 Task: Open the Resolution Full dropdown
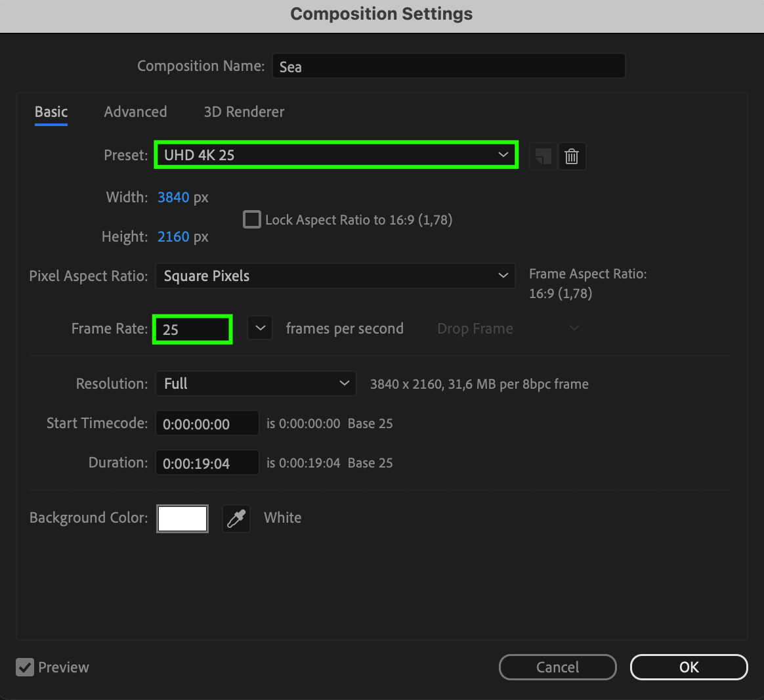255,383
